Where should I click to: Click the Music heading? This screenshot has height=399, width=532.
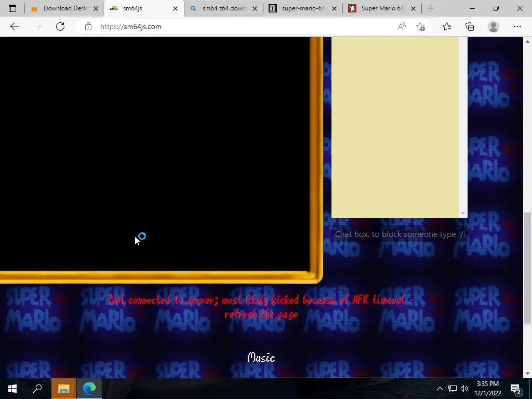click(x=261, y=357)
